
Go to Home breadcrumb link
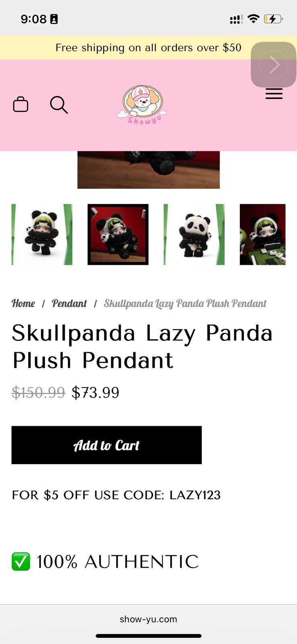tap(23, 303)
